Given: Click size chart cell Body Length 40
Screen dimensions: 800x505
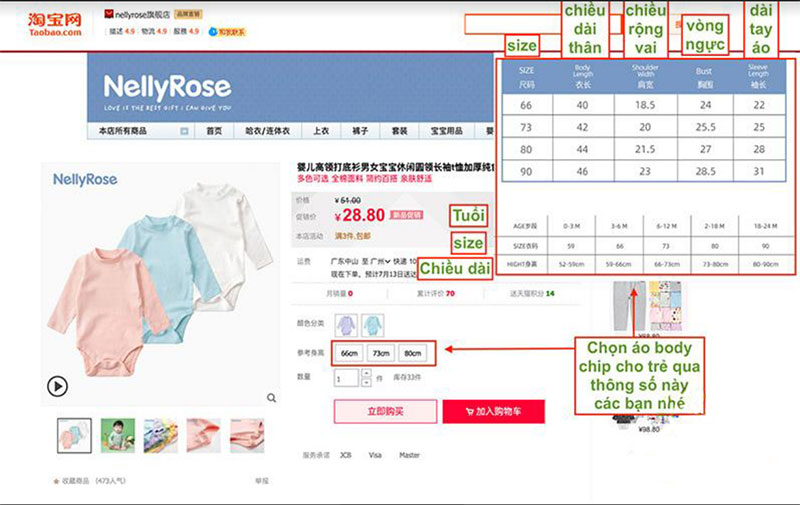Looking at the screenshot, I should pos(582,105).
